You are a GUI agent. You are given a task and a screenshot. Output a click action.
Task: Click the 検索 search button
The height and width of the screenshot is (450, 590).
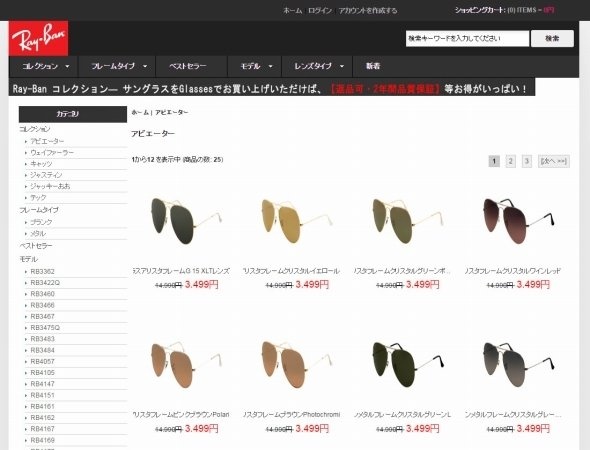tap(552, 38)
